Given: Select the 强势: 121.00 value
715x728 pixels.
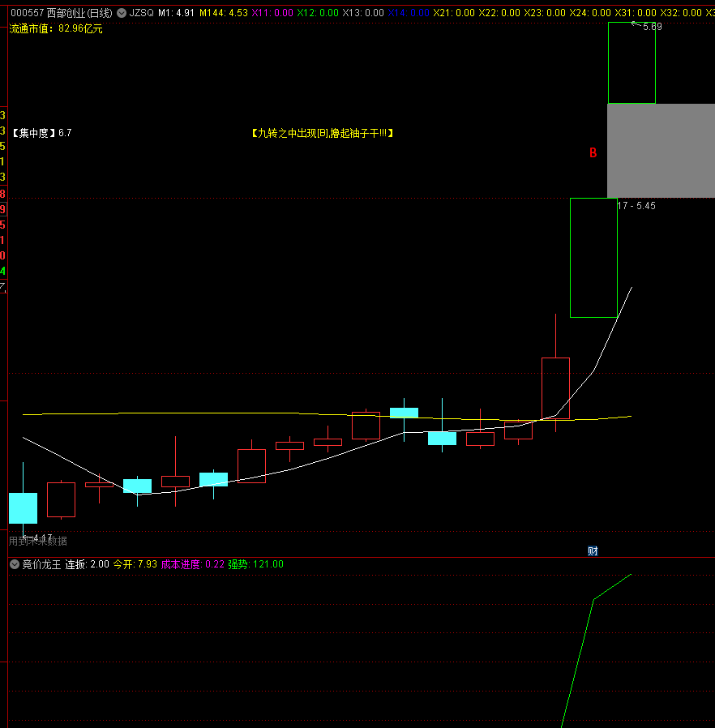Looking at the screenshot, I should click(x=256, y=564).
